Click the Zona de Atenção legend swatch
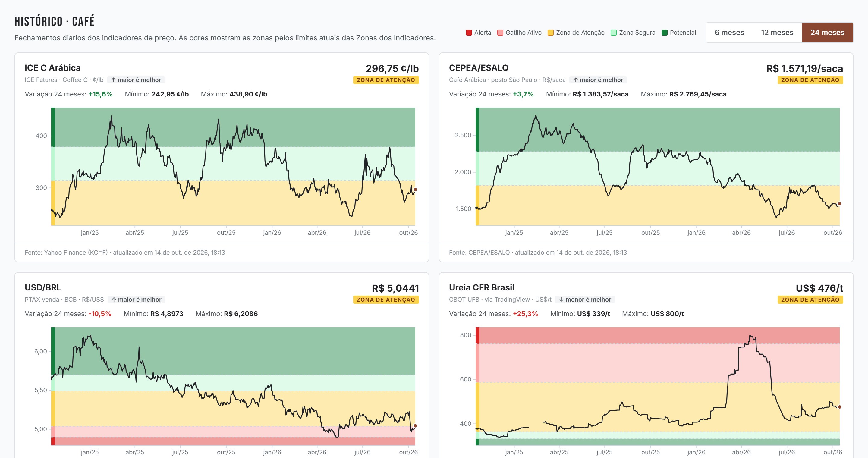Image resolution: width=868 pixels, height=458 pixels. click(x=551, y=33)
